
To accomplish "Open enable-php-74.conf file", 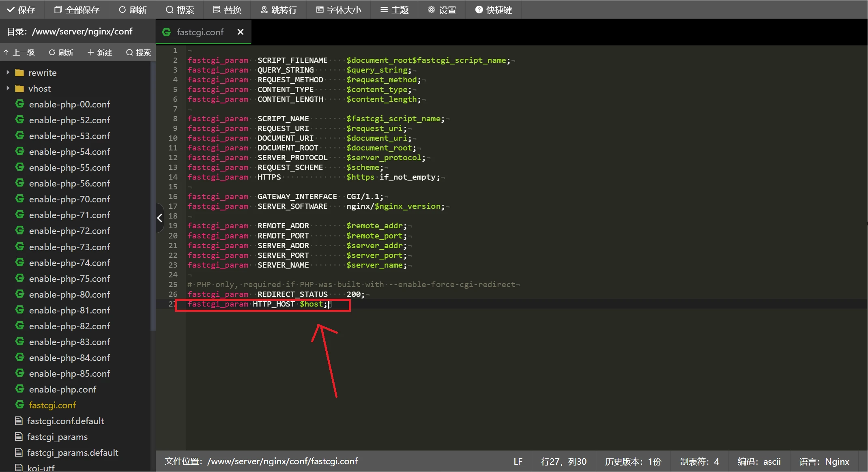I will click(69, 263).
